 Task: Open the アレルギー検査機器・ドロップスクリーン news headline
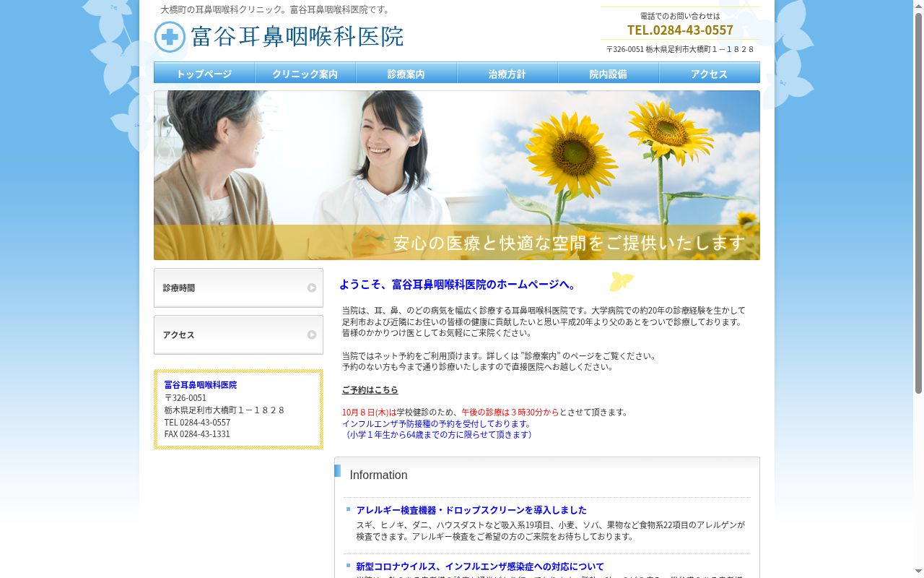[471, 510]
